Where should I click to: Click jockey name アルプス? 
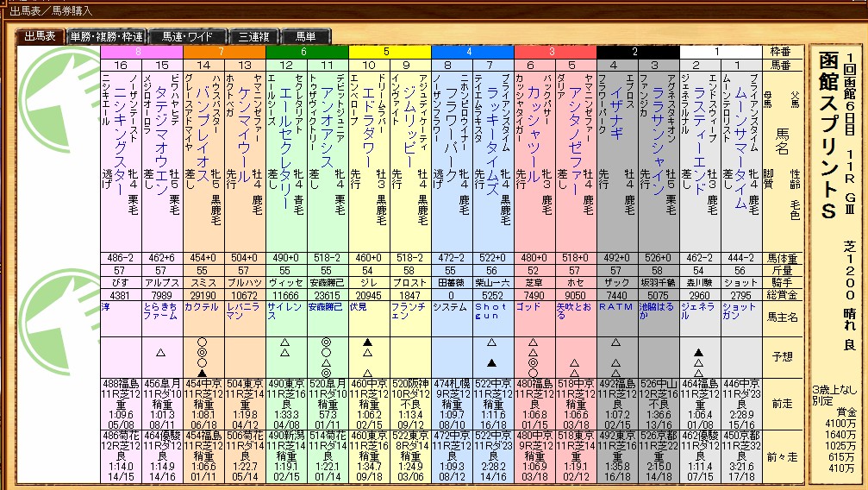point(162,283)
